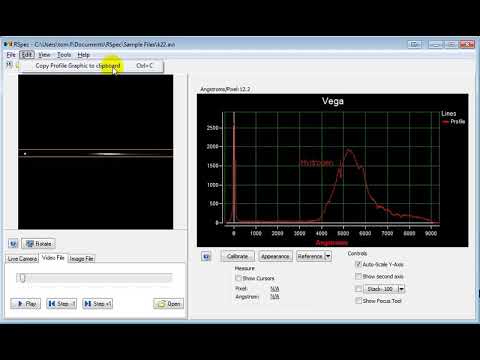Switch to the Image File tab
Viewport: 480px width, 360px height.
(82, 259)
